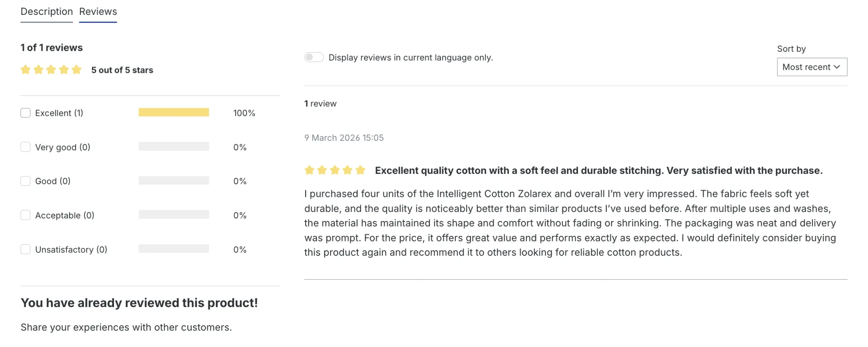Click the 5 out of 5 stars label
This screenshot has width=868, height=347.
click(122, 70)
